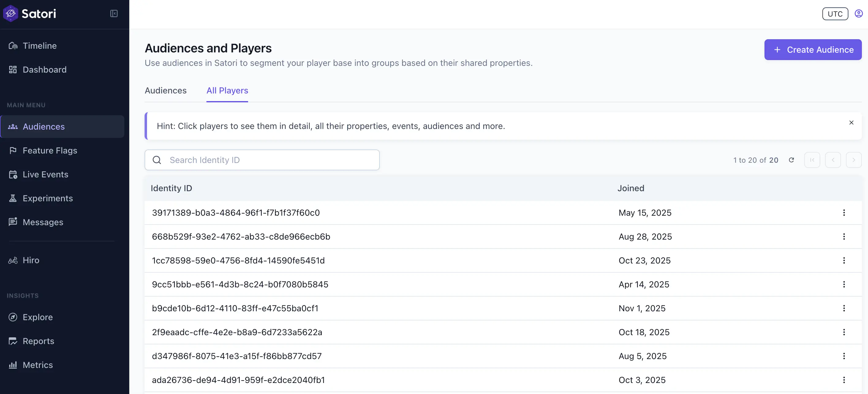Open the Metrics bar chart icon
This screenshot has height=394, width=868.
pos(13,365)
